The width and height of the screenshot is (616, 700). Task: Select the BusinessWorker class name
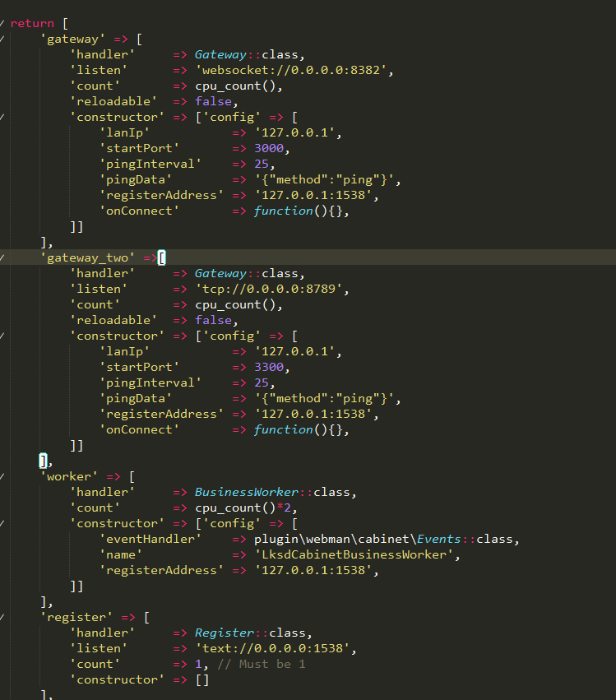[247, 492]
